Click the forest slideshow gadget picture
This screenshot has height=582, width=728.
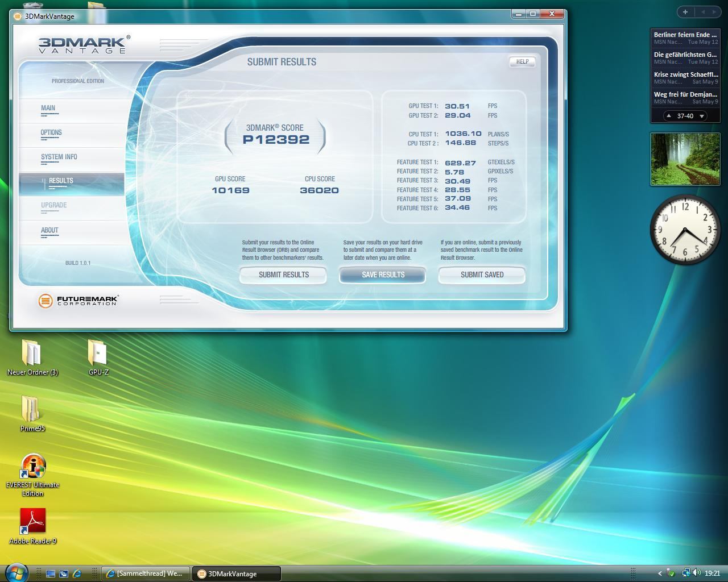685,159
